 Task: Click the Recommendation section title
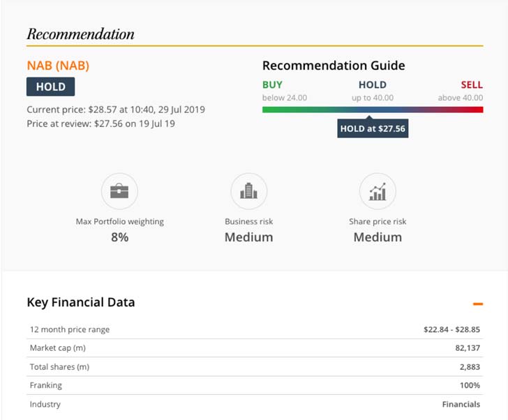pyautogui.click(x=81, y=34)
